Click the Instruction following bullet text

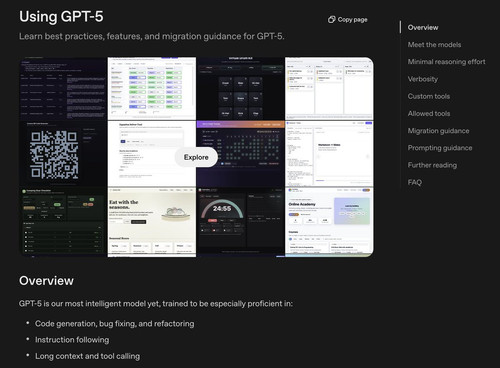point(72,340)
